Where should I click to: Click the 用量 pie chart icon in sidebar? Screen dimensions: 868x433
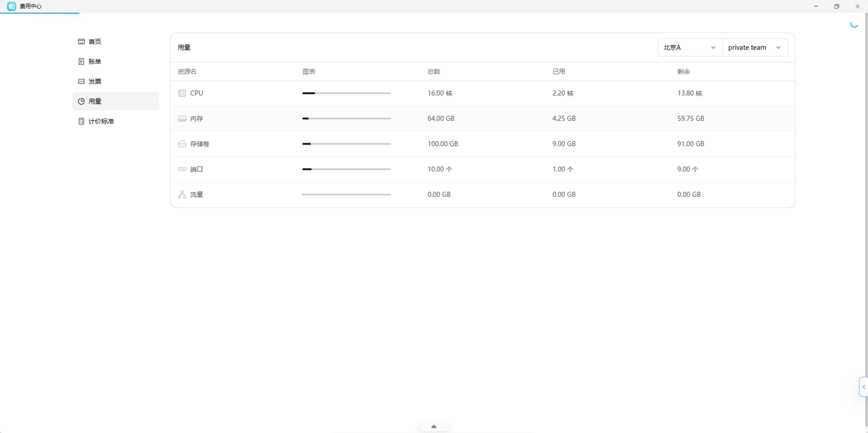point(81,101)
